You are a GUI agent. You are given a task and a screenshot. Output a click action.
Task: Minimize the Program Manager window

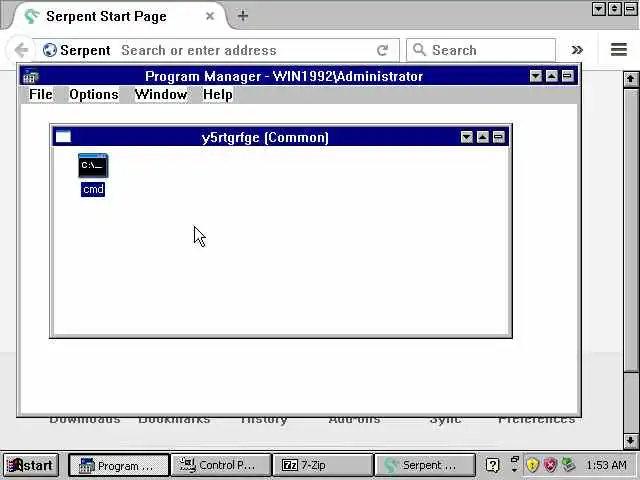click(536, 76)
